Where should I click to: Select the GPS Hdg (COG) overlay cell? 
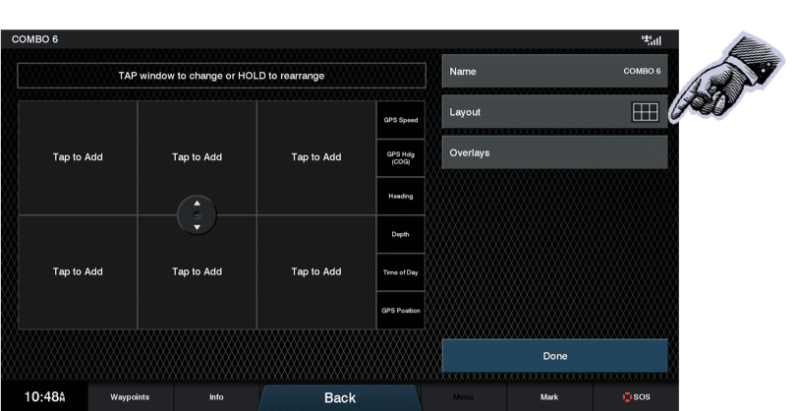(x=401, y=158)
